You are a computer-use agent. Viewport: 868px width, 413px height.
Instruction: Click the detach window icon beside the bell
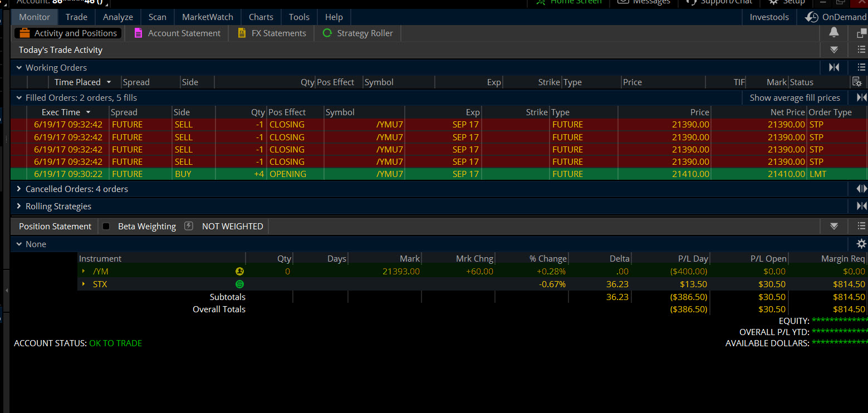click(x=861, y=33)
